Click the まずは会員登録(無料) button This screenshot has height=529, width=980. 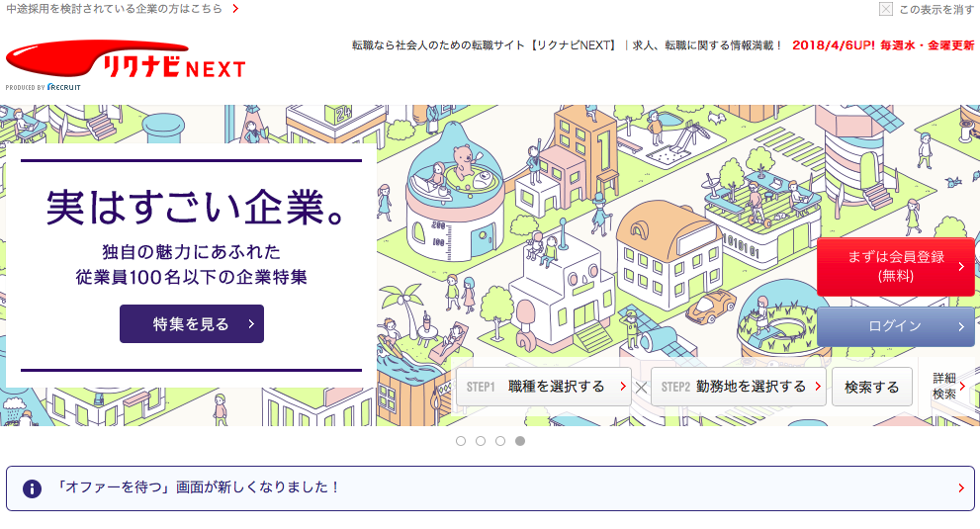[896, 266]
